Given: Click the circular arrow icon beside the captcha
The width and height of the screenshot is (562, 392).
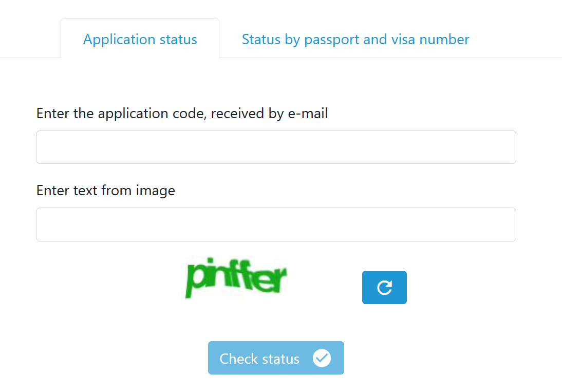Looking at the screenshot, I should point(385,288).
